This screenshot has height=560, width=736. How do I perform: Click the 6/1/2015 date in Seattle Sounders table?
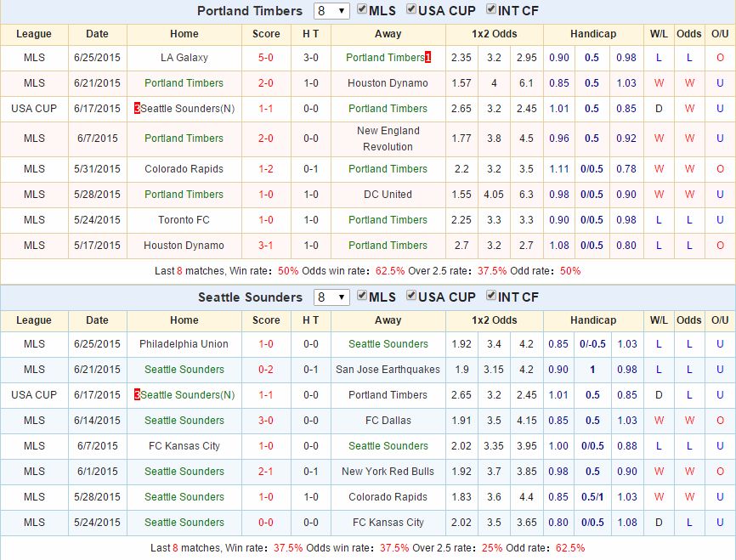point(97,472)
